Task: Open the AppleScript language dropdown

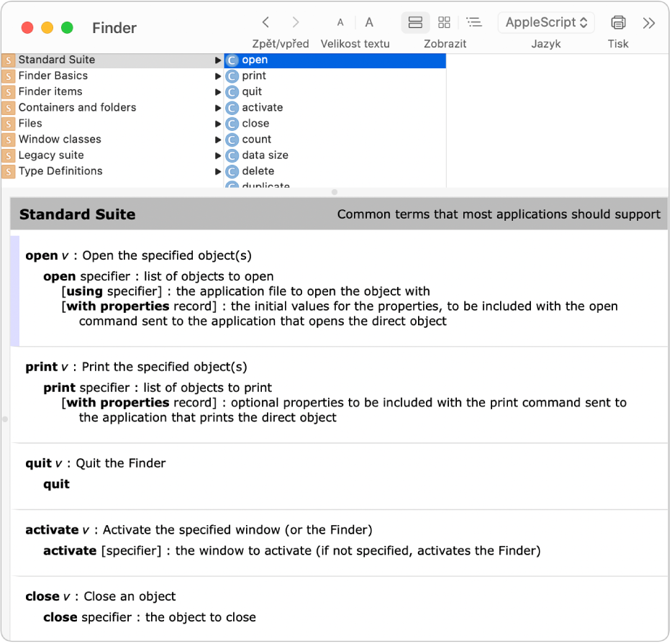Action: click(x=545, y=22)
